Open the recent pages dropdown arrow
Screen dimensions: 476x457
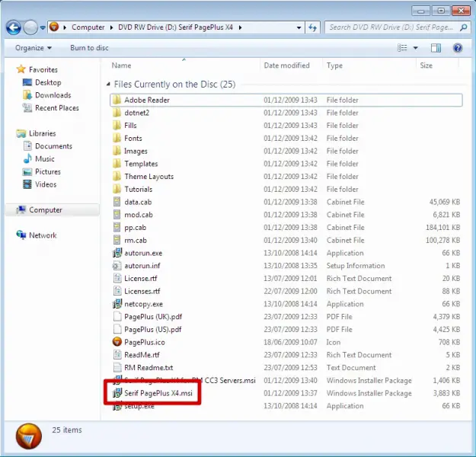pos(43,28)
